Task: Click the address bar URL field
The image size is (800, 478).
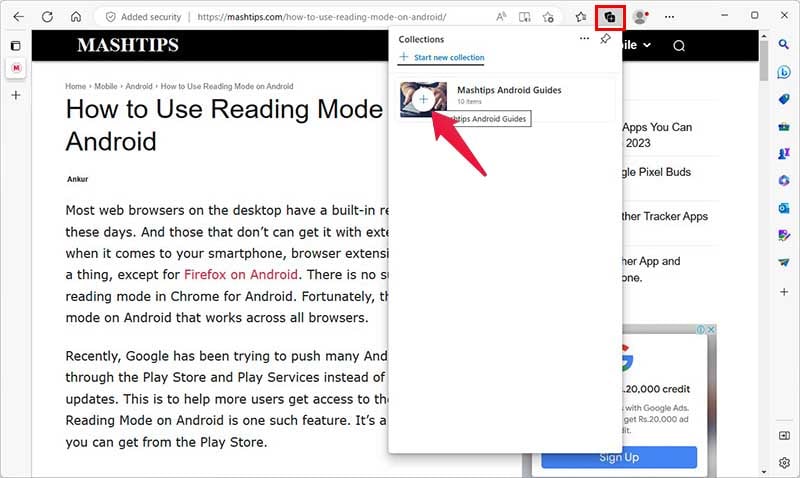Action: coord(321,17)
